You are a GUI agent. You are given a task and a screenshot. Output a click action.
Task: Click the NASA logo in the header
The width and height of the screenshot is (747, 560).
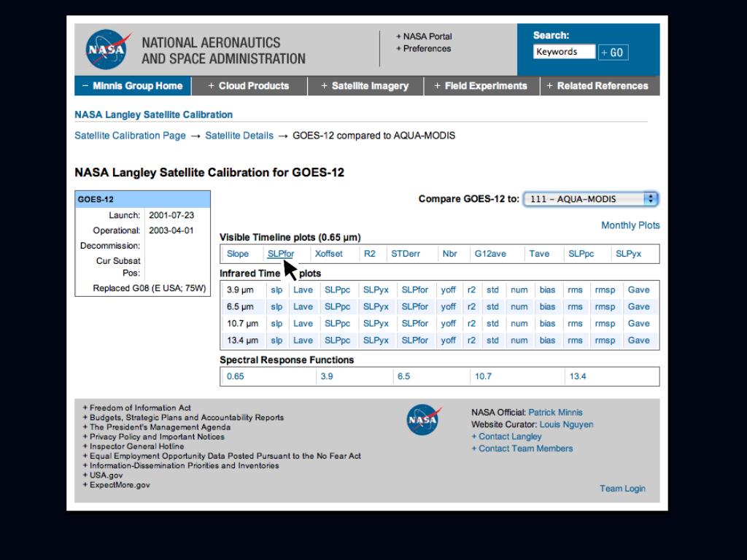pyautogui.click(x=108, y=50)
